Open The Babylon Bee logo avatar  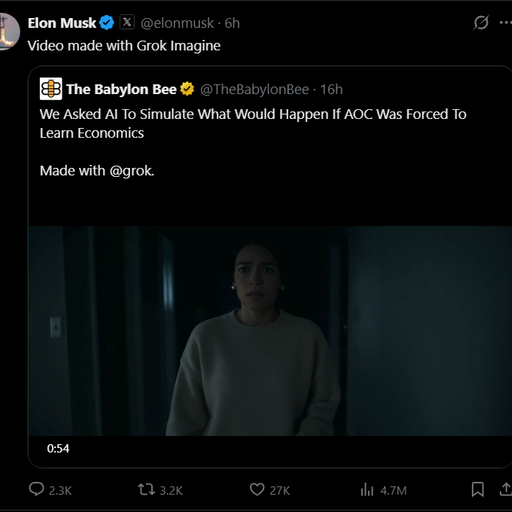[x=51, y=89]
